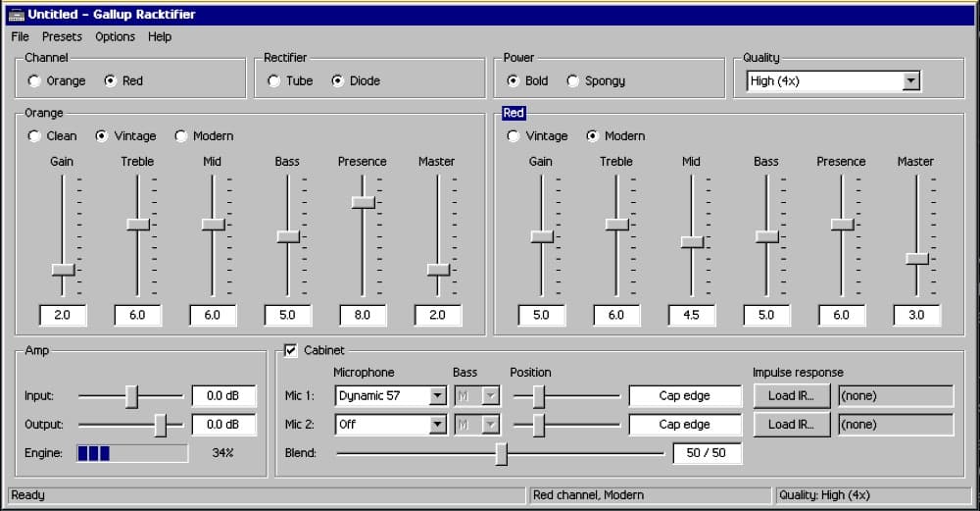The width and height of the screenshot is (980, 511).
Task: Click the Amp Input slider thumb
Action: (x=131, y=396)
